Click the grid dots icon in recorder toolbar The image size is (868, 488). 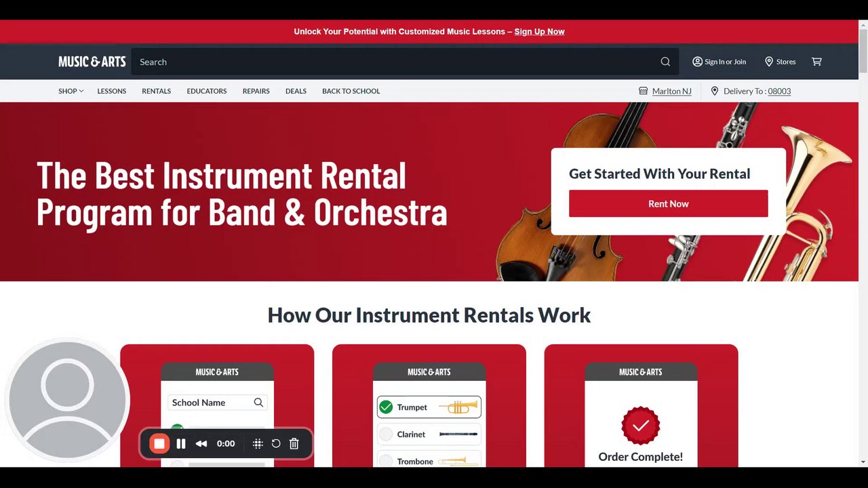tap(258, 444)
